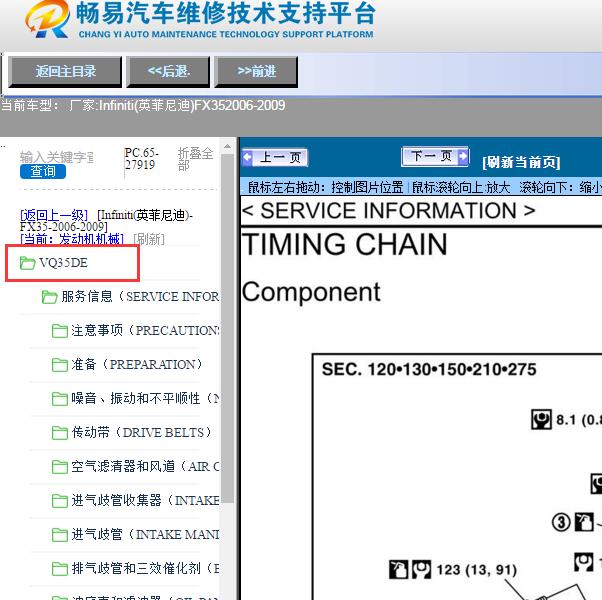Click the sidebar scroll up arrow

pyautogui.click(x=227, y=146)
